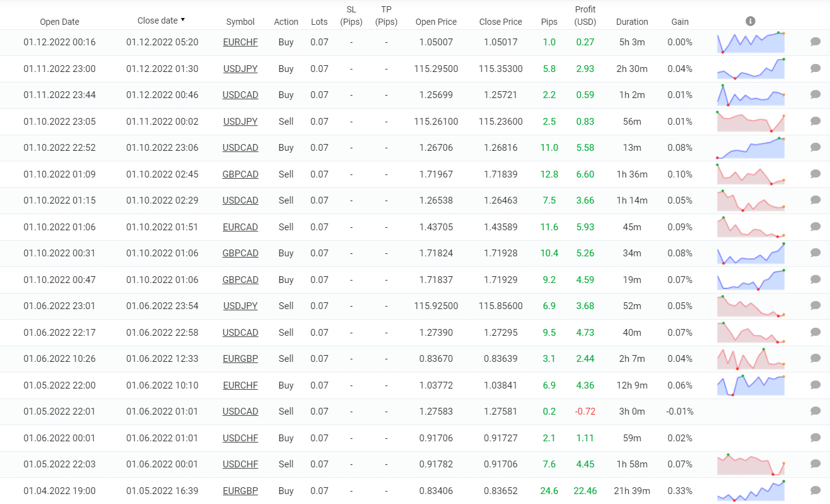Select open price 115.92500
Screen dimensions: 830x504
tap(436, 306)
